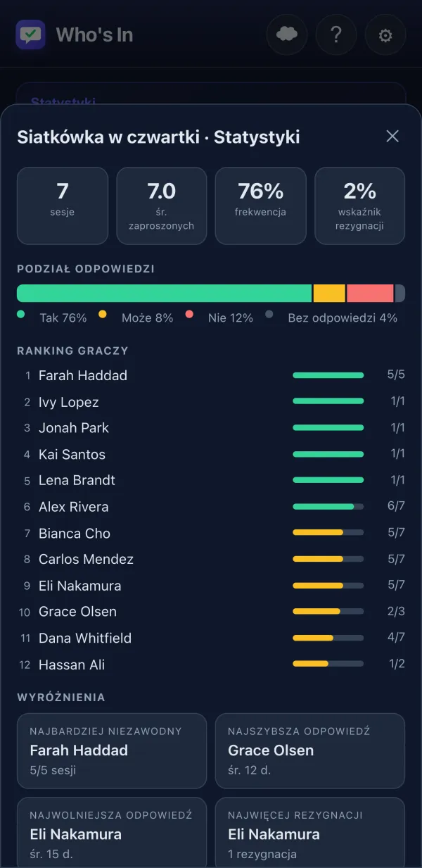The height and width of the screenshot is (868, 422).
Task: Click the green Tak legend dot
Action: tap(21, 314)
